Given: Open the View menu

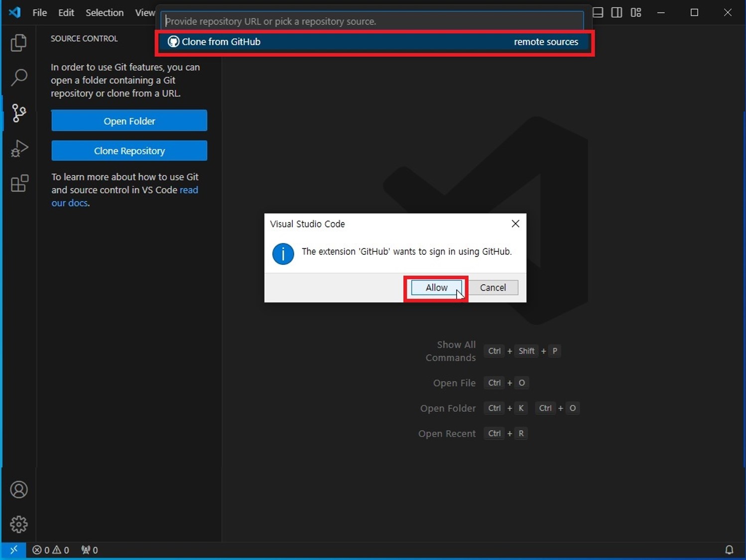Looking at the screenshot, I should pos(145,13).
